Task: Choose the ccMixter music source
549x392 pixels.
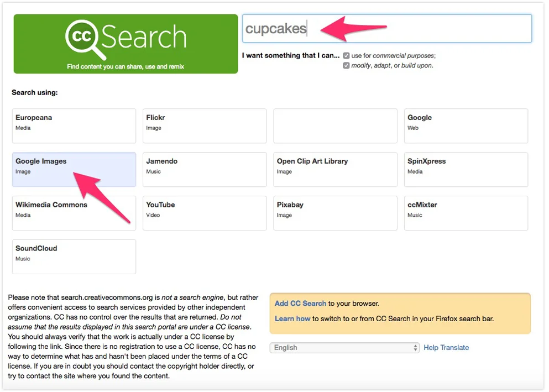Action: pyautogui.click(x=466, y=213)
